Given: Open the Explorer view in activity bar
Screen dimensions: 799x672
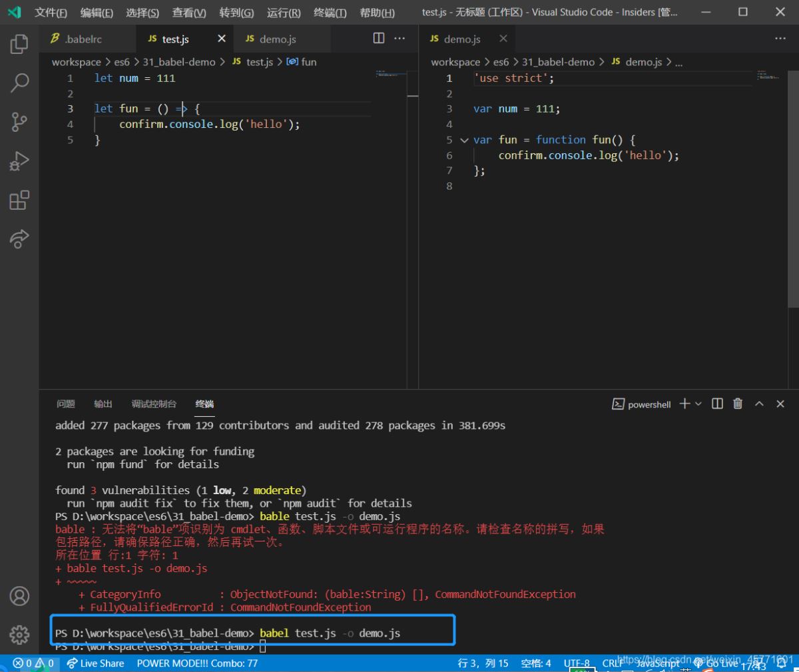Looking at the screenshot, I should 19,45.
